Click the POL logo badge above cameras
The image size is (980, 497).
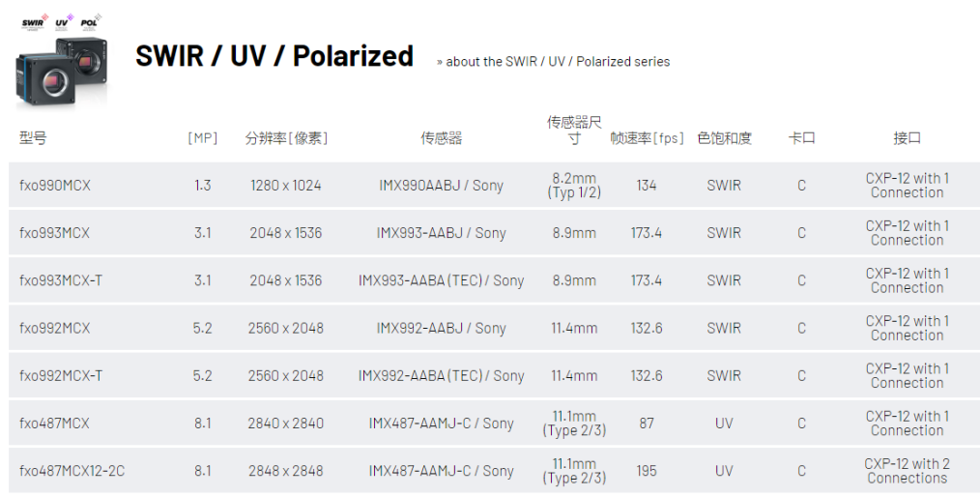coord(91,22)
